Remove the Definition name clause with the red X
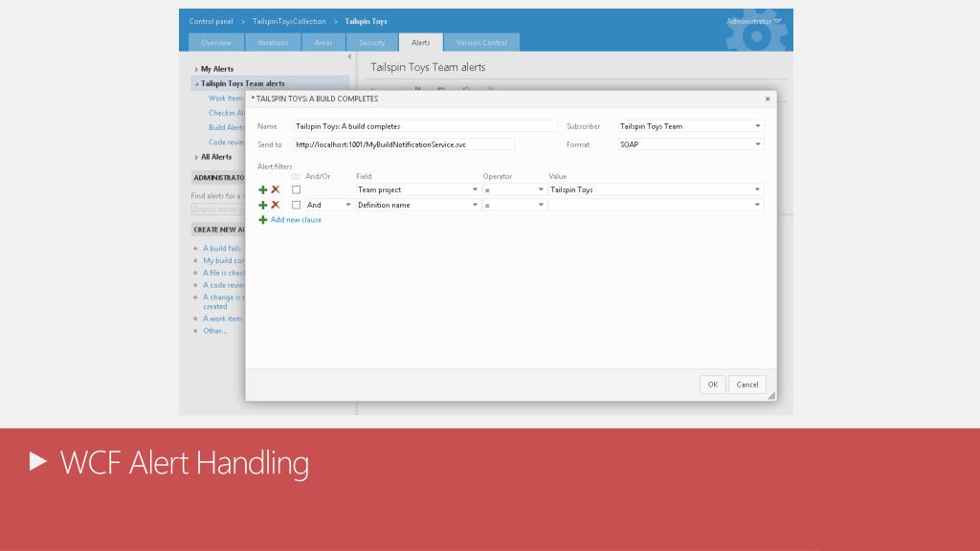The height and width of the screenshot is (551, 980). (x=276, y=205)
